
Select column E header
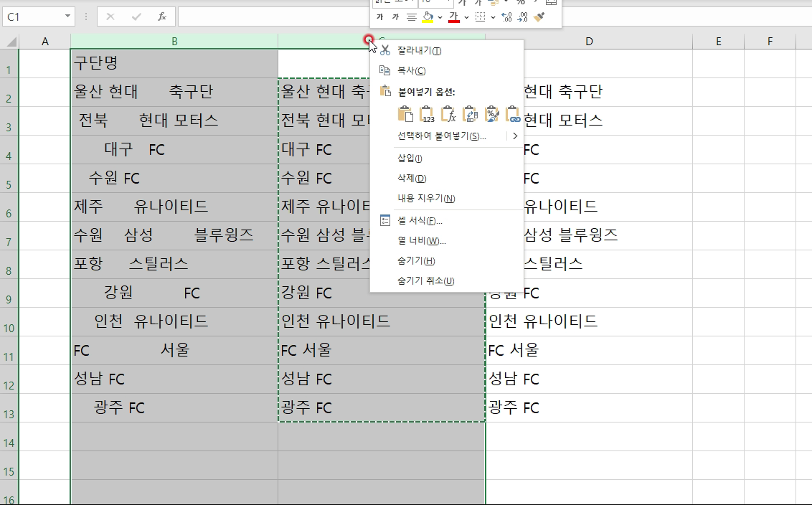click(x=718, y=42)
